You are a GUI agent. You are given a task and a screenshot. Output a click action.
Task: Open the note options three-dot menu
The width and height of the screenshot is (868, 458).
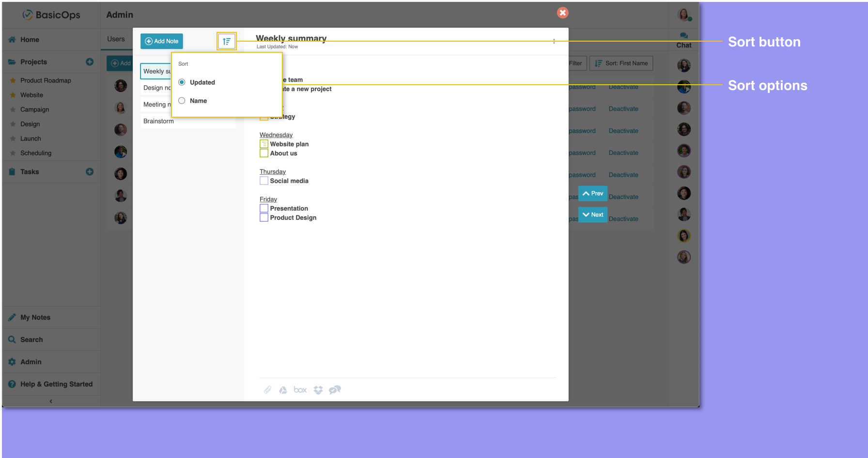(554, 41)
